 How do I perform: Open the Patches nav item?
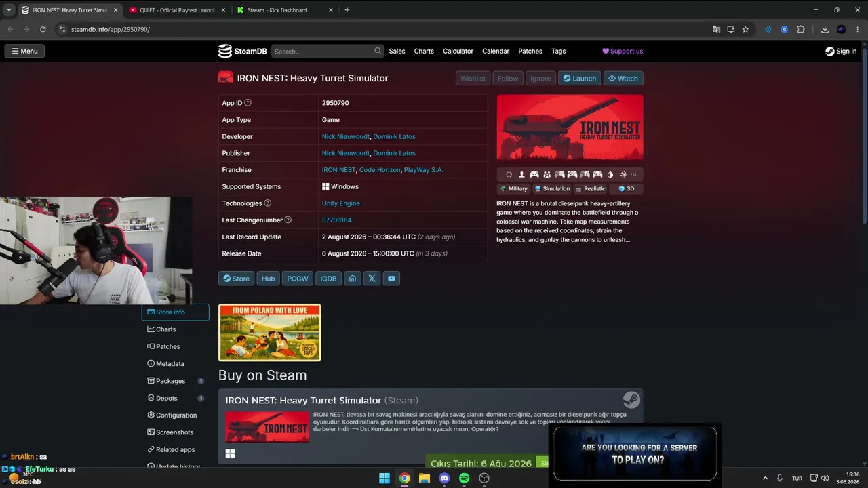pos(530,51)
